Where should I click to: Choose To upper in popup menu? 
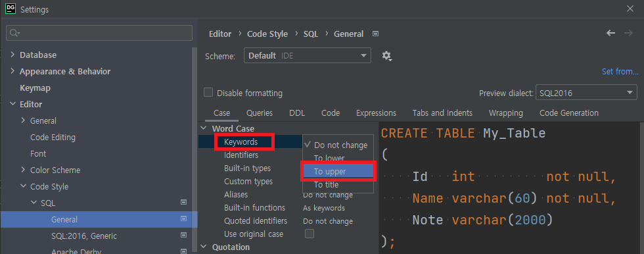pyautogui.click(x=338, y=171)
